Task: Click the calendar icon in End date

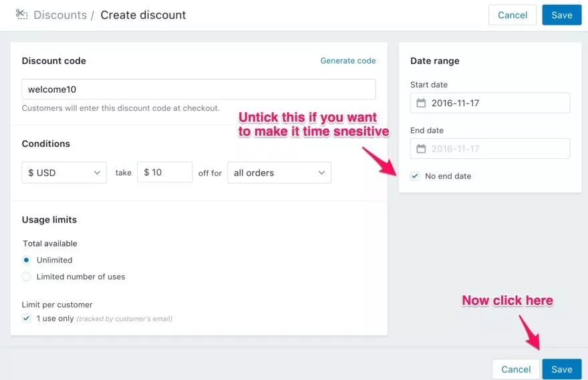Action: (421, 148)
